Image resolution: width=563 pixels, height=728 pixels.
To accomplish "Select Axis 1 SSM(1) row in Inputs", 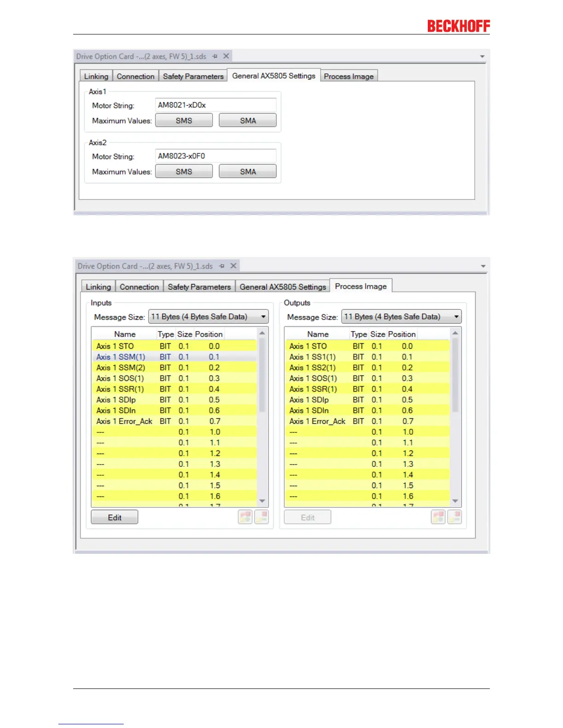I will pyautogui.click(x=174, y=357).
